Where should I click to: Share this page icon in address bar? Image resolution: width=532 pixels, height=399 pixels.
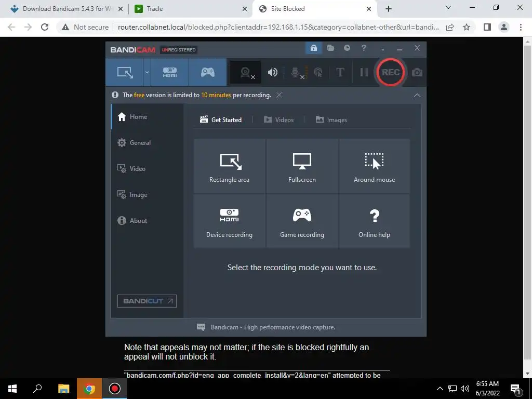(450, 27)
